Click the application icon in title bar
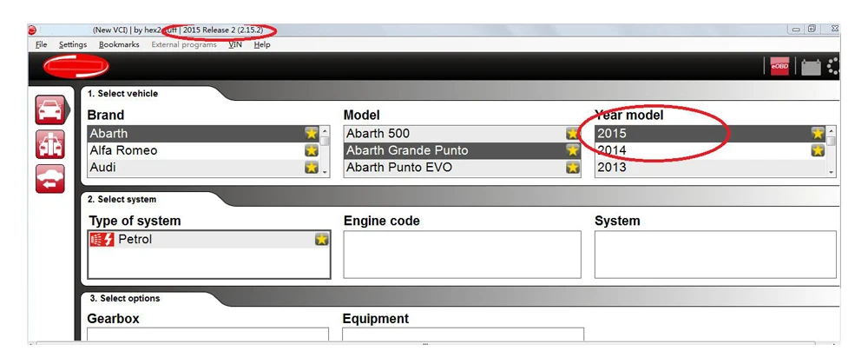Screen dimensions: 868x351 point(32,30)
